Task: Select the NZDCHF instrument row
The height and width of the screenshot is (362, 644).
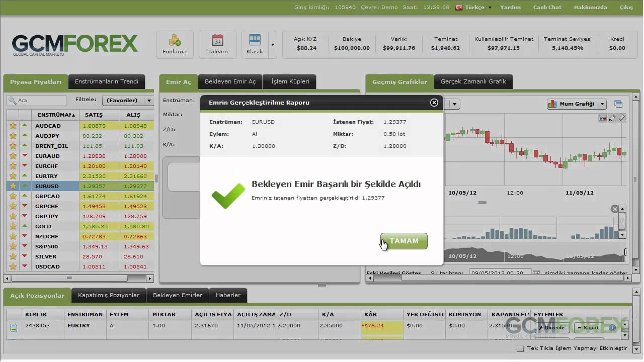Action: click(80, 236)
